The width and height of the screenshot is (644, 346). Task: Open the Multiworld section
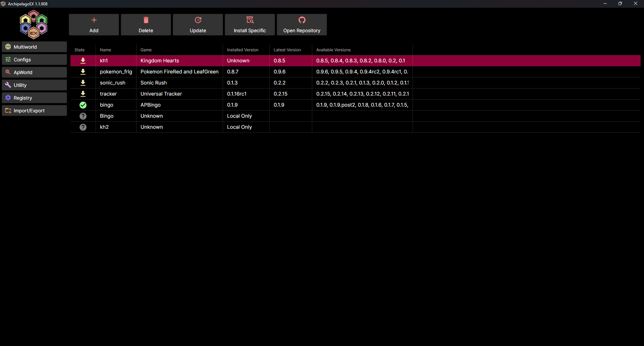coord(34,47)
